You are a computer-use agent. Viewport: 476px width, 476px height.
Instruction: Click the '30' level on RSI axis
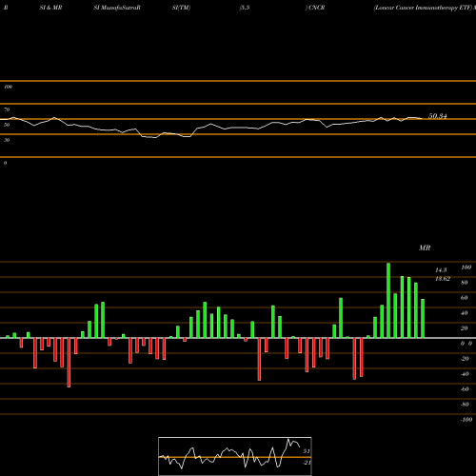7,140
